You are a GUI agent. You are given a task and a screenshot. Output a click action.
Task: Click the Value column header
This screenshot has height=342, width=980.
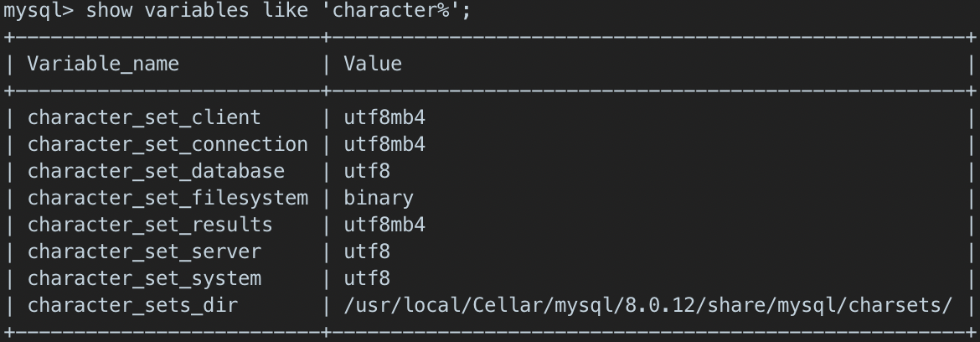pyautogui.click(x=373, y=64)
